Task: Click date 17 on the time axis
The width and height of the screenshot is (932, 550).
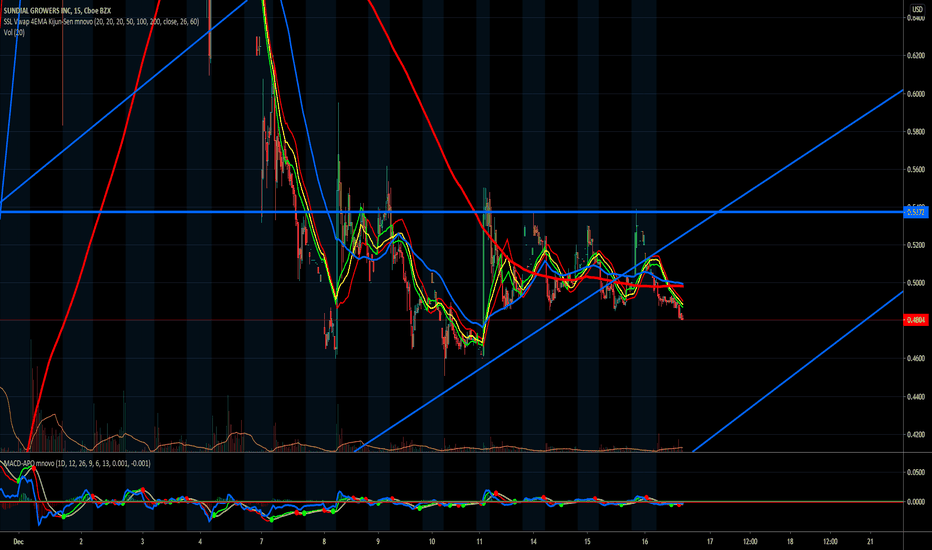Action: point(710,542)
